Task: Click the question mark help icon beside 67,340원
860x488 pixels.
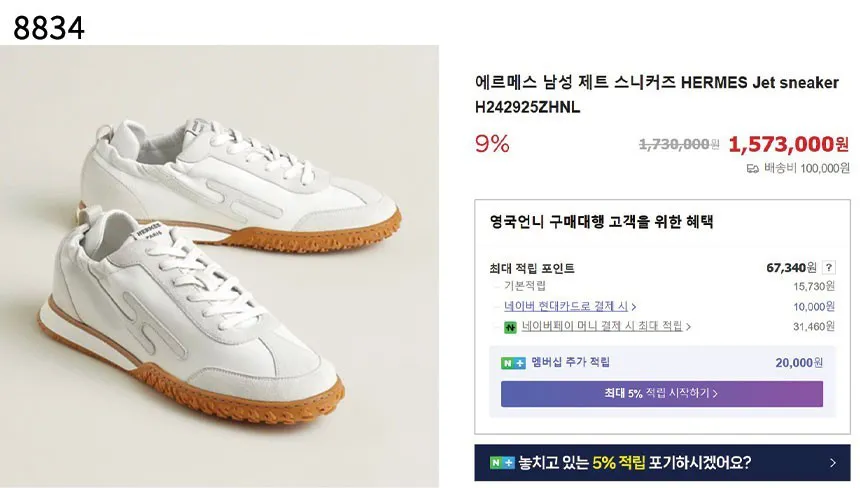Action: pos(830,268)
